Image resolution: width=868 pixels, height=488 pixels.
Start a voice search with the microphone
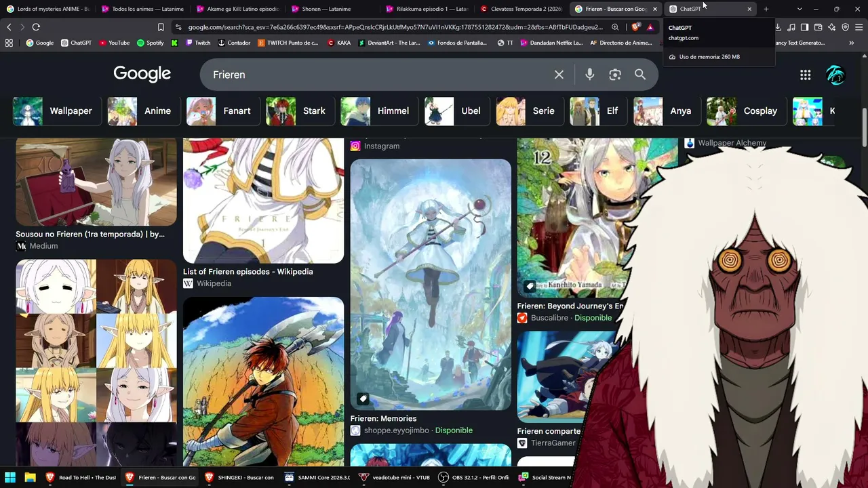(590, 75)
